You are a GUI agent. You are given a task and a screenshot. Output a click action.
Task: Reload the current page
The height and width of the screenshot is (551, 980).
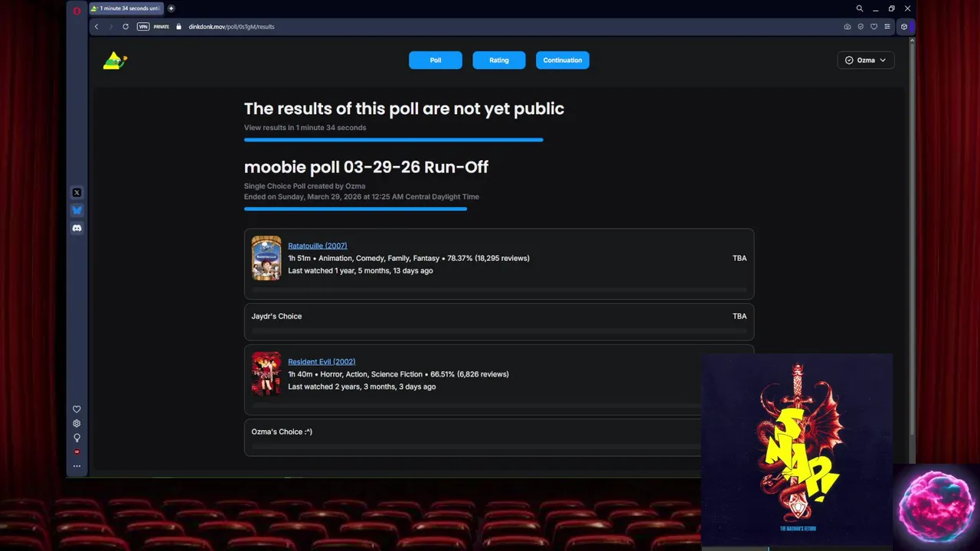pos(126,27)
